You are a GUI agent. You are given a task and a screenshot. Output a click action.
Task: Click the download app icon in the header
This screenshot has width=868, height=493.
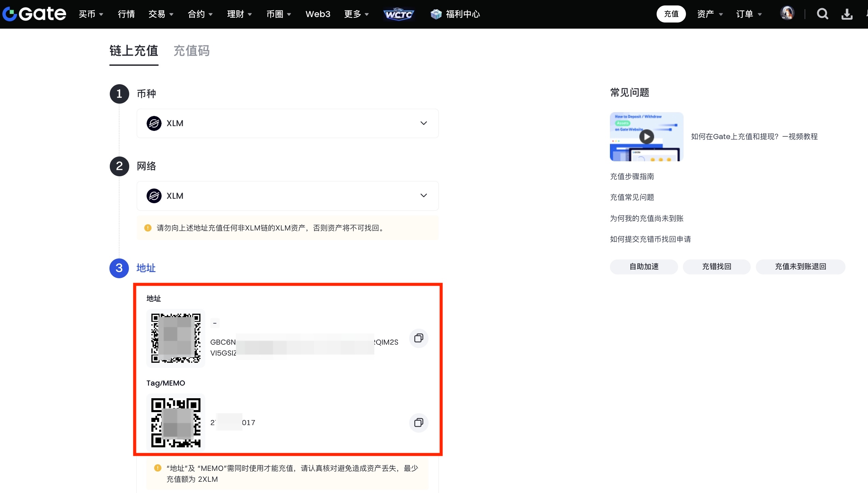tap(847, 14)
